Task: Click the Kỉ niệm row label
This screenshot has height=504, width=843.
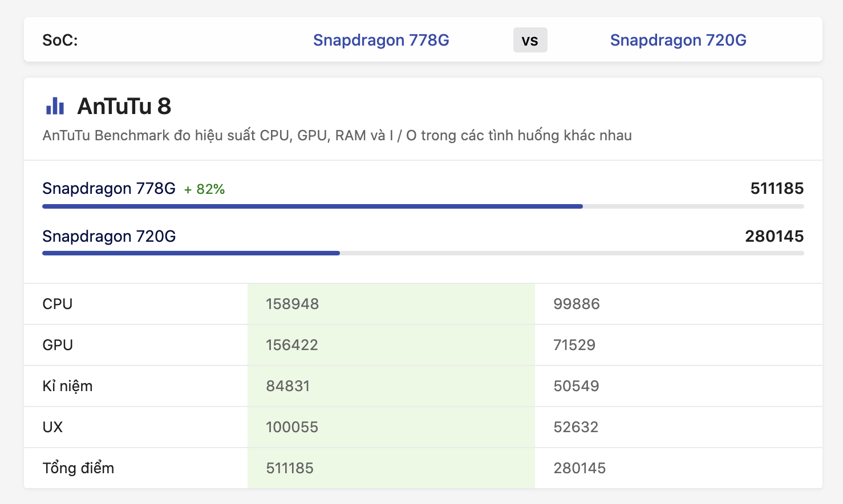Action: coord(67,386)
